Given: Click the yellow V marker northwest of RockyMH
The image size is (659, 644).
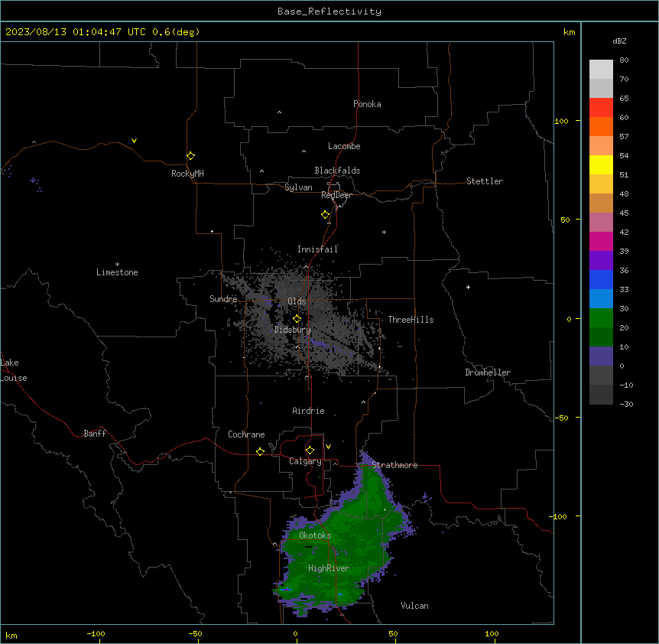Looking at the screenshot, I should (x=134, y=141).
